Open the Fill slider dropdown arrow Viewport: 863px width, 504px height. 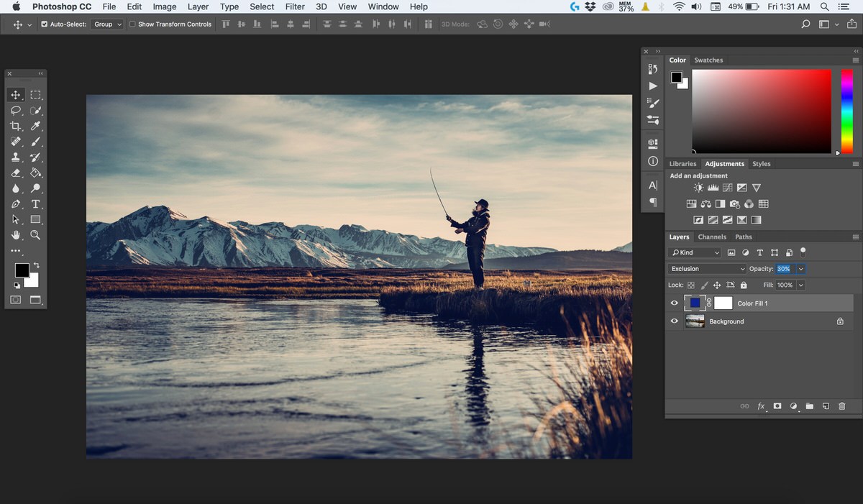tap(800, 285)
